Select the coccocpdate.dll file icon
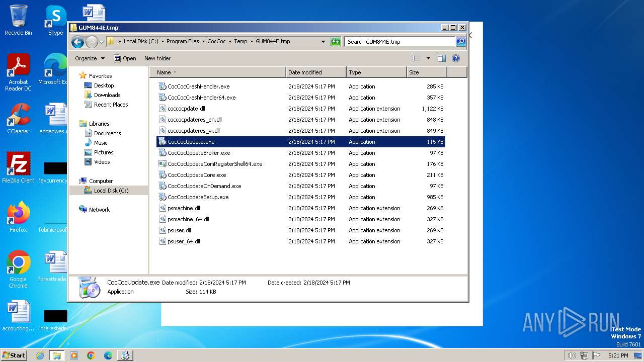The image size is (644, 362). (162, 109)
